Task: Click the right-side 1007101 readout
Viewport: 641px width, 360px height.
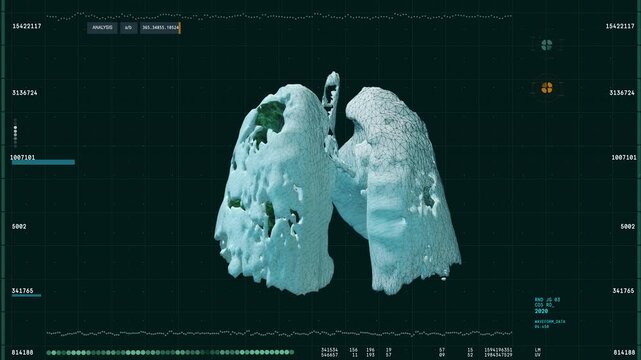Action: 623,157
